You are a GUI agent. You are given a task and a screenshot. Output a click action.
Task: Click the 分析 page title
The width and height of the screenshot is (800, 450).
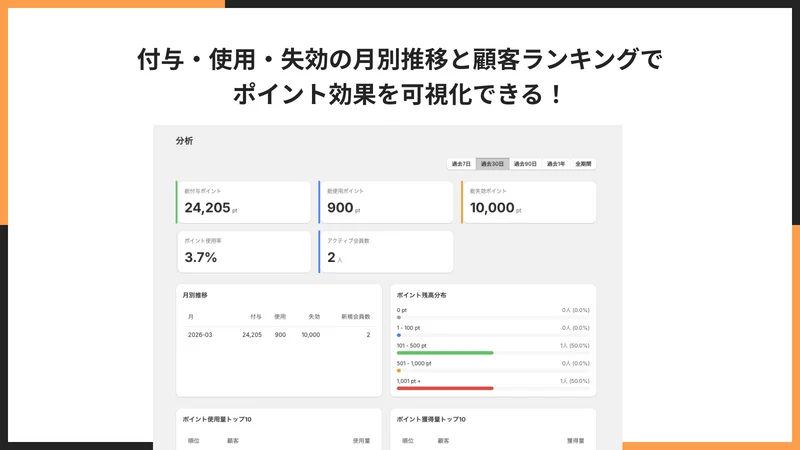tap(184, 141)
